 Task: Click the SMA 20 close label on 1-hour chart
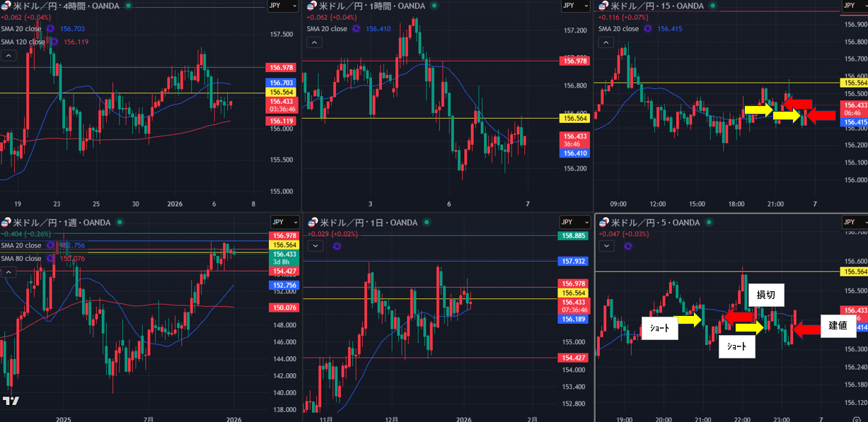click(327, 29)
